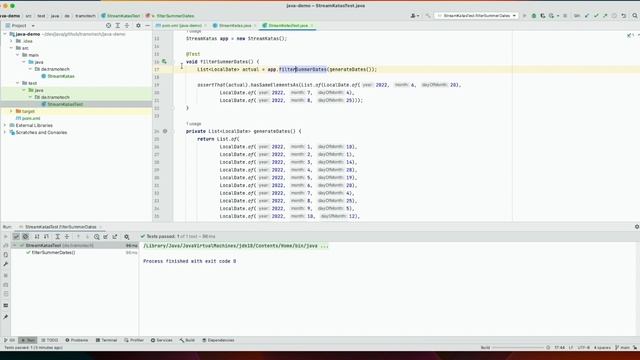Screen dimensions: 640x360
Task: Hide the Project tool window
Action: tap(147, 25)
